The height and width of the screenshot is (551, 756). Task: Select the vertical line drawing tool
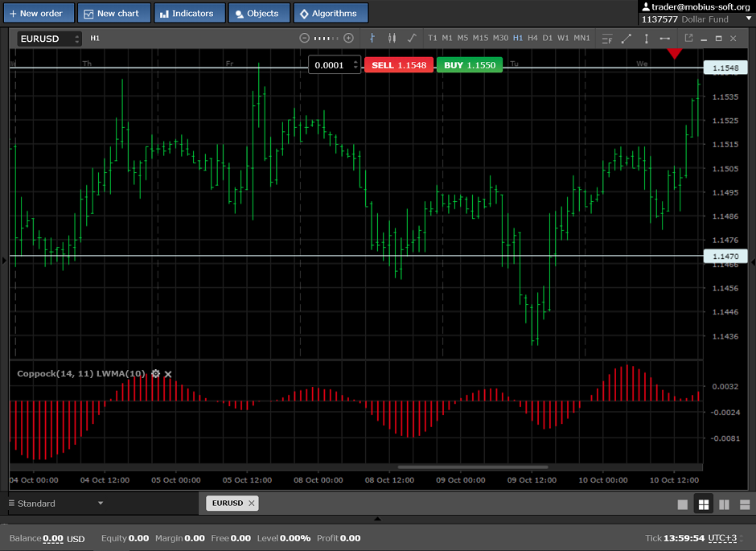tap(647, 39)
